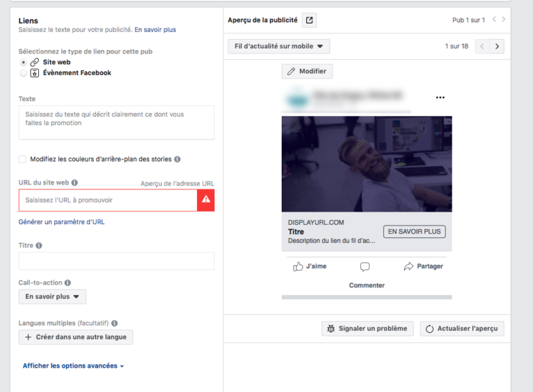Viewport: 533px width, 392px height.
Task: Click info icon beside Call-to-action label
Action: [x=67, y=282]
